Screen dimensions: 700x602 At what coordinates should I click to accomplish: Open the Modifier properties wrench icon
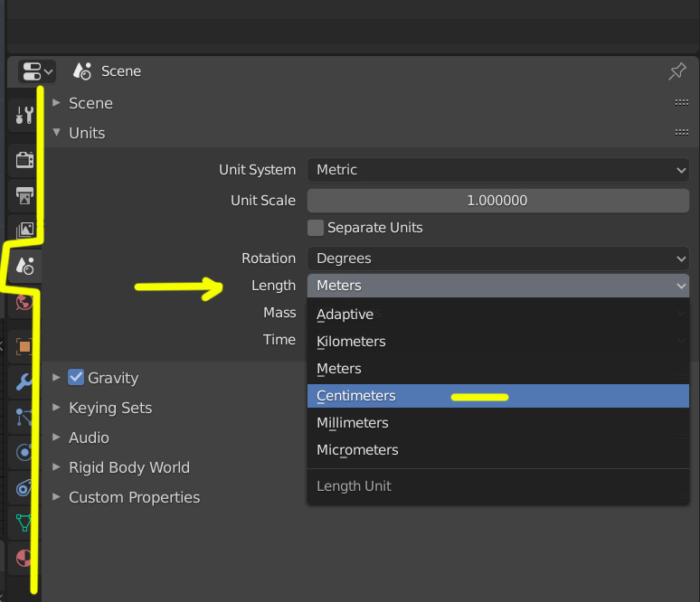[x=24, y=381]
